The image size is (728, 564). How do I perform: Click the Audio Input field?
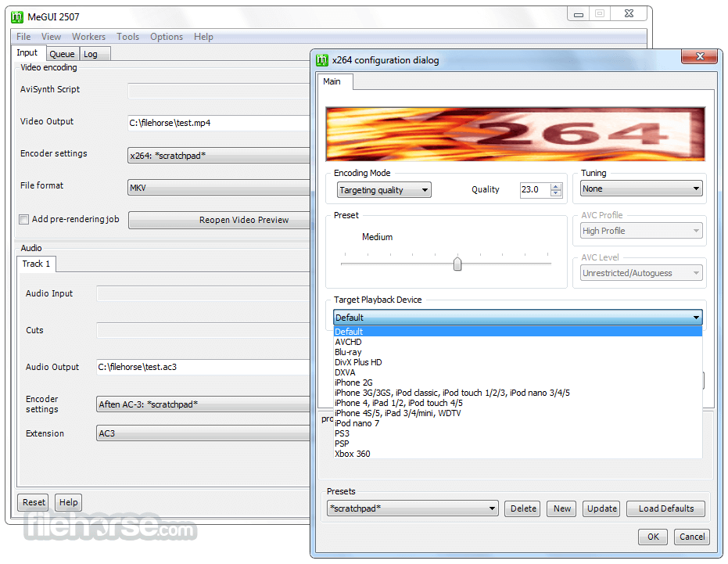(203, 293)
